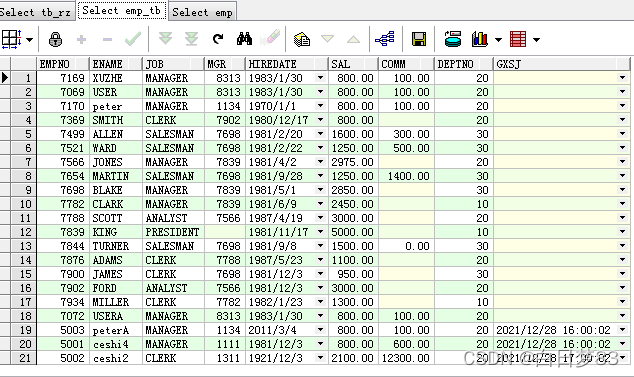Click the DEPTNO column header
Viewport: 634px width, 377px height.
tap(464, 64)
